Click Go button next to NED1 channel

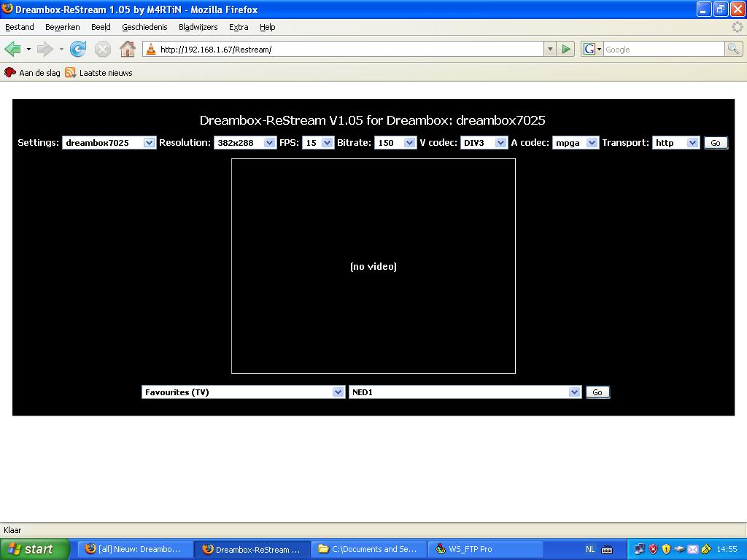tap(597, 392)
